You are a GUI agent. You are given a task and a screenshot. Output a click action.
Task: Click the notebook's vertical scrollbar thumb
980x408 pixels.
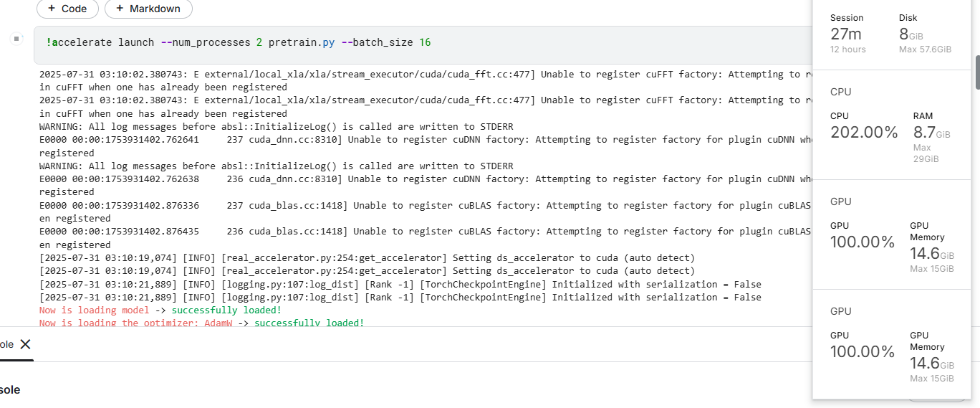pyautogui.click(x=976, y=72)
